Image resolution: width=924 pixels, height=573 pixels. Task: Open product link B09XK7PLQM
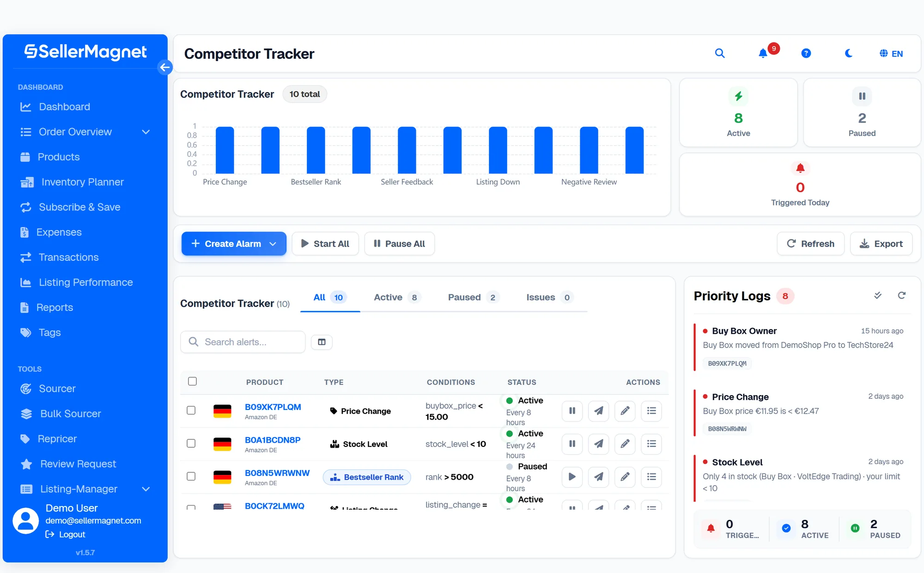[273, 407]
